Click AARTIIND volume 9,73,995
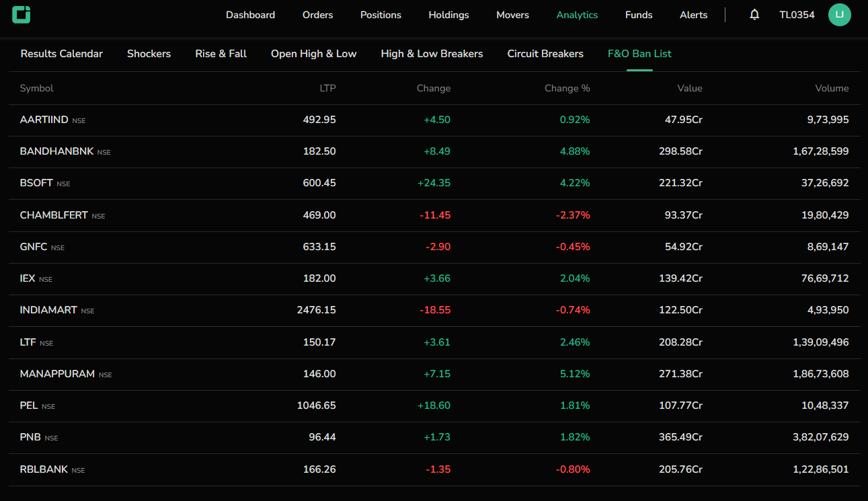The height and width of the screenshot is (501, 868). (x=828, y=120)
